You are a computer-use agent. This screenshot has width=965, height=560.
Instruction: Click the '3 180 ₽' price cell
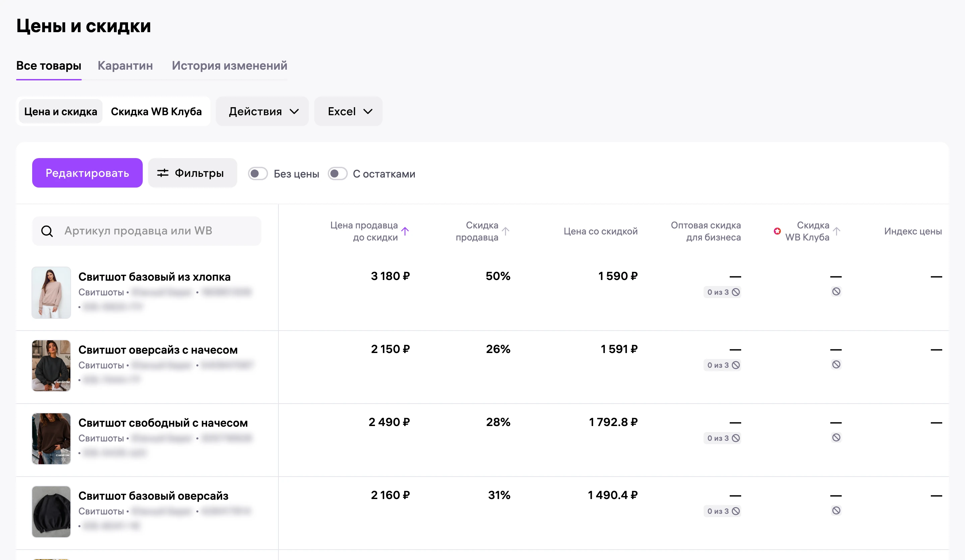pos(390,276)
